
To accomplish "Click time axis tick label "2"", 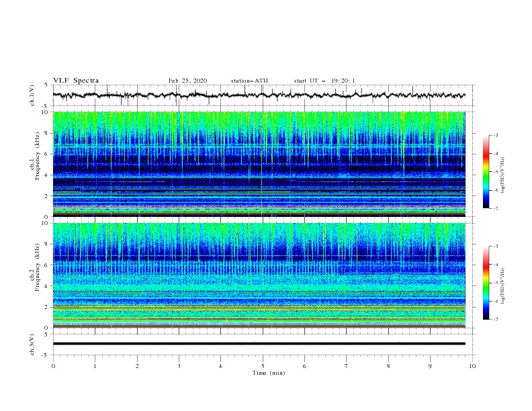I will (x=137, y=366).
